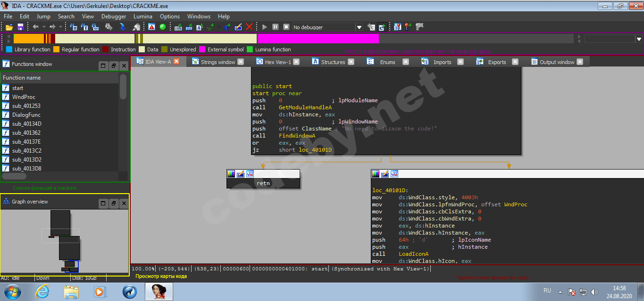Click the pause process toolbar button

coord(275,27)
